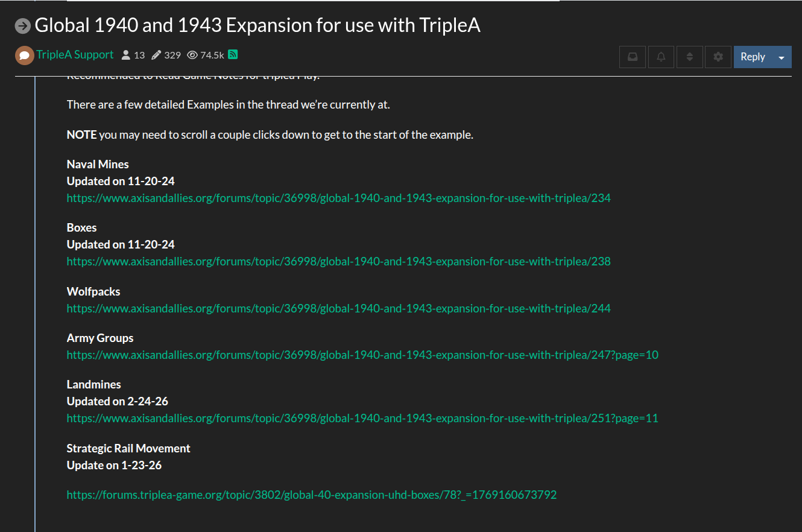Click the 'Army Groups' heading
Image resolution: width=802 pixels, height=532 pixels.
(100, 338)
